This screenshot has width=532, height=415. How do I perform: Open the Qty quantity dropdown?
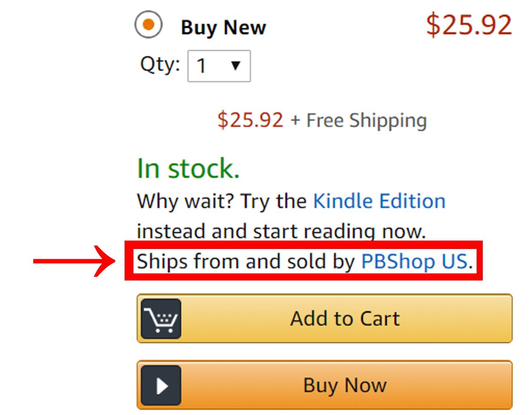(x=219, y=66)
